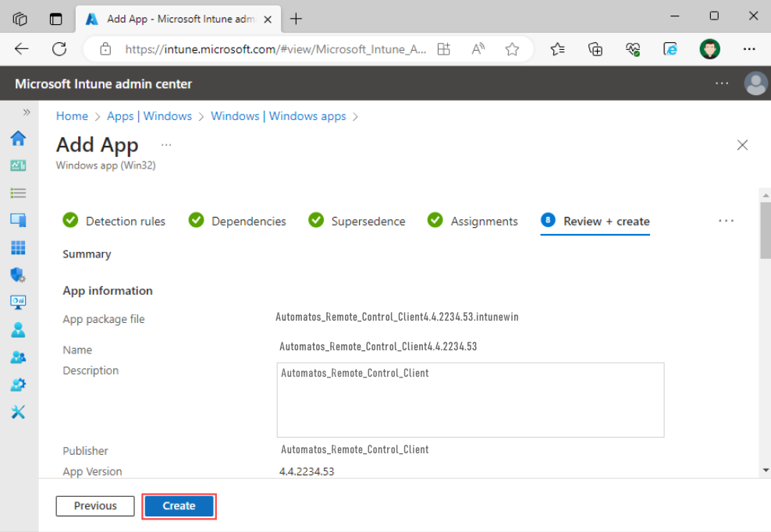The height and width of the screenshot is (532, 771).
Task: Show more wizard steps via the tab ellipsis
Action: [x=726, y=221]
